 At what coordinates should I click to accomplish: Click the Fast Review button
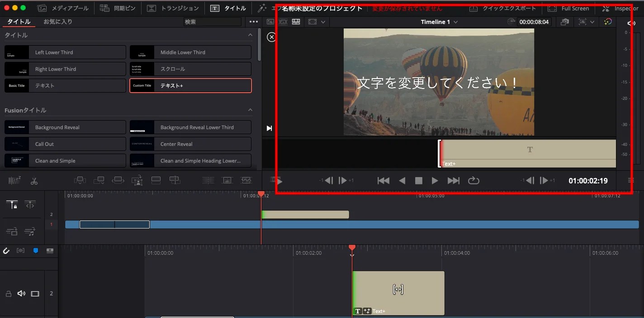pos(276,180)
